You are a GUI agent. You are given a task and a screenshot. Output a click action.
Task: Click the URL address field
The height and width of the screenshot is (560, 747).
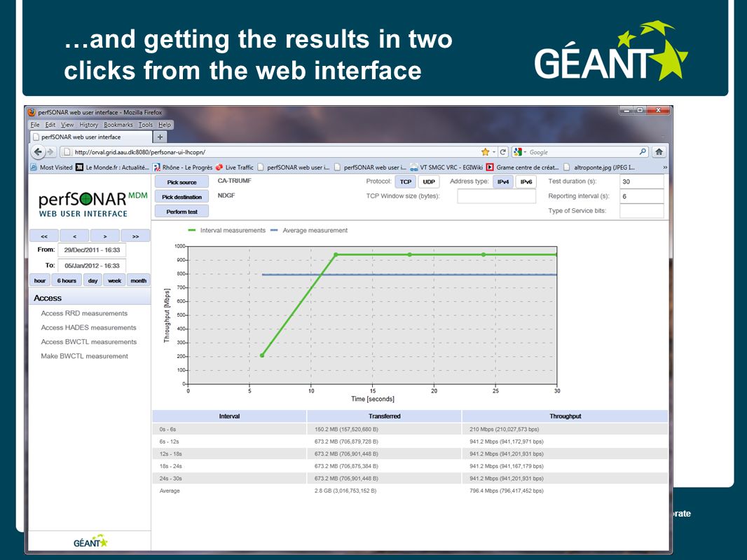276,152
